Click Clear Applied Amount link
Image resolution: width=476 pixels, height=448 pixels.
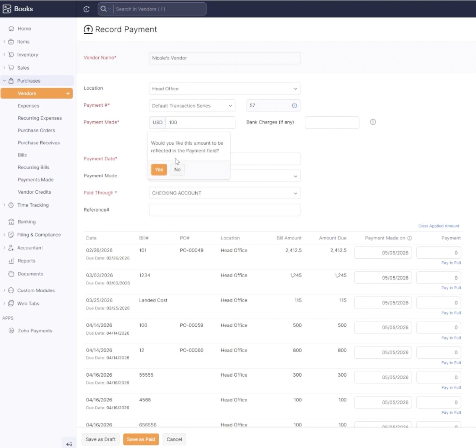click(439, 226)
